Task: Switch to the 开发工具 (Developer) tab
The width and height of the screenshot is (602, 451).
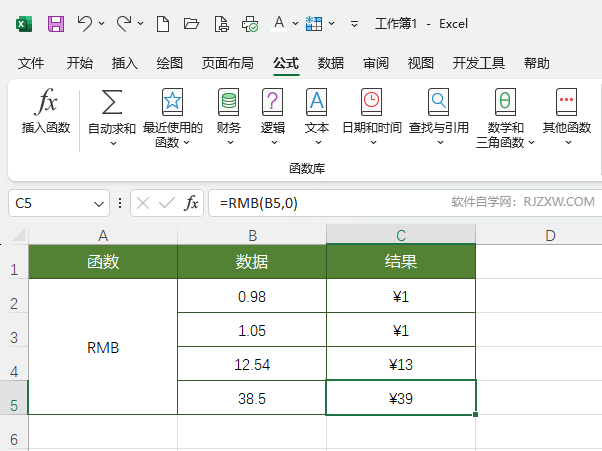Action: point(478,63)
